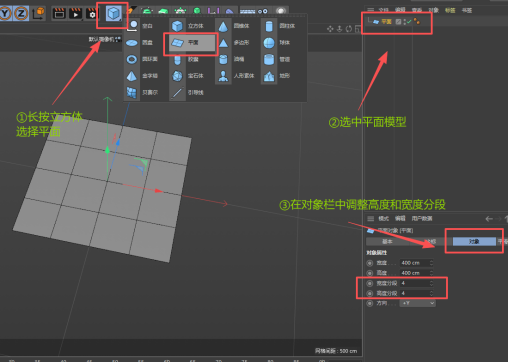Click the 宽度分段 width segments field
Image resolution: width=508 pixels, height=362 pixels.
coord(417,283)
